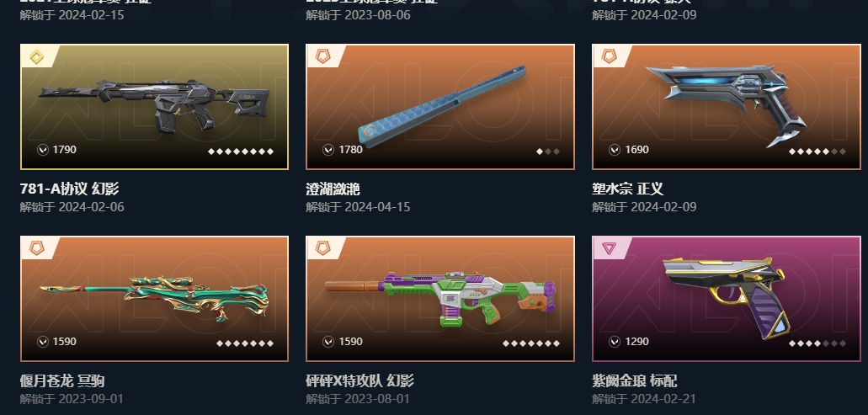Click the 偃月苍龙 冥驹 skin name label

coord(62,380)
